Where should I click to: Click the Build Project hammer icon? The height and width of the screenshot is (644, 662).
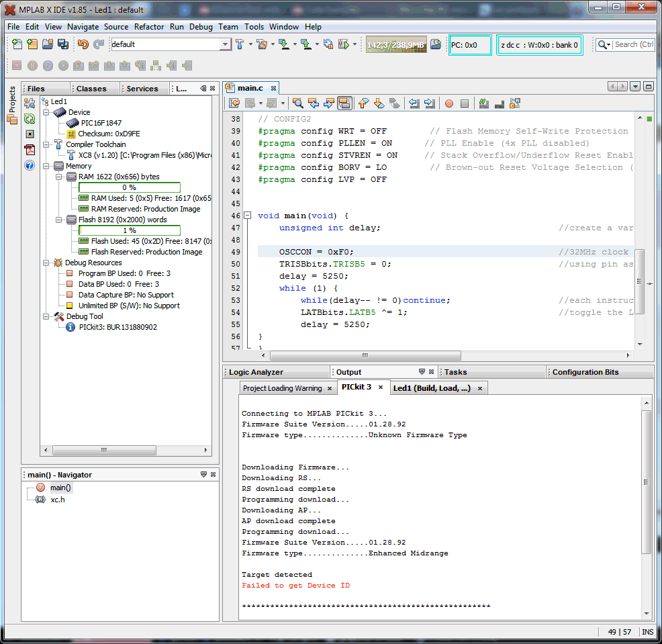pos(240,44)
